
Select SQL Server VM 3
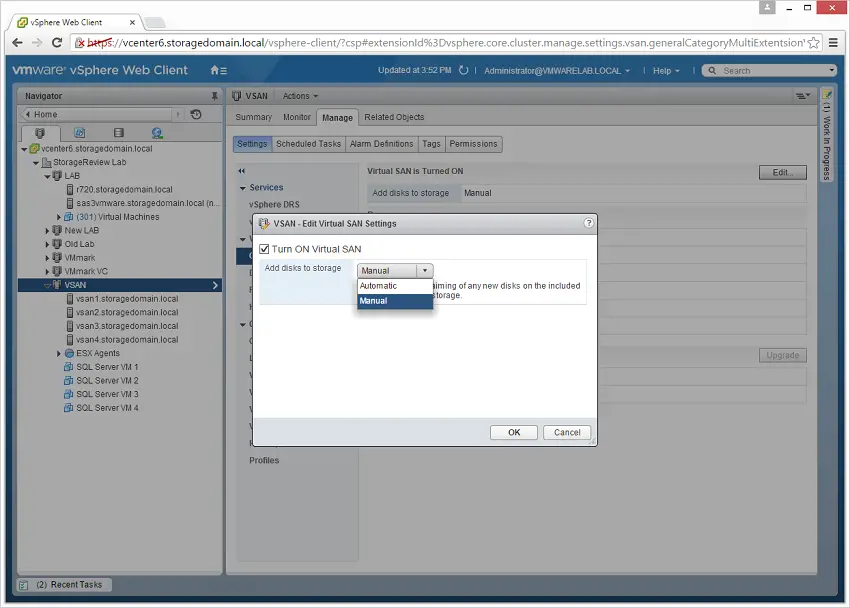[x=107, y=394]
